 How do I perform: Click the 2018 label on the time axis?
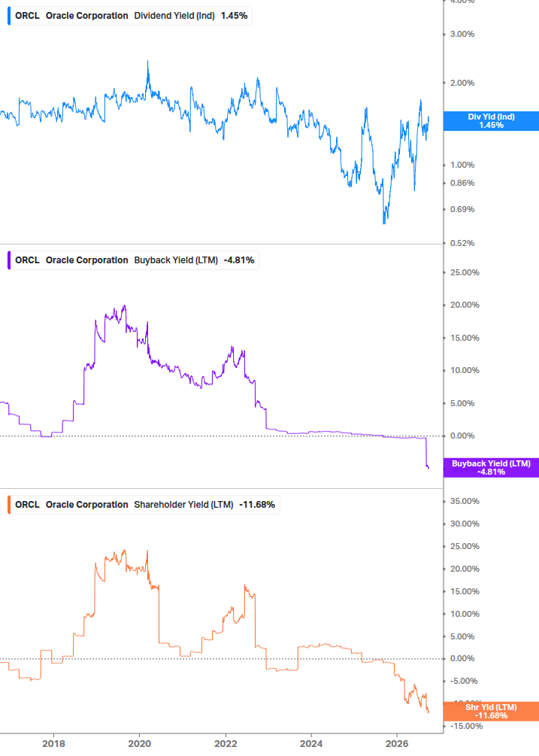(x=53, y=743)
